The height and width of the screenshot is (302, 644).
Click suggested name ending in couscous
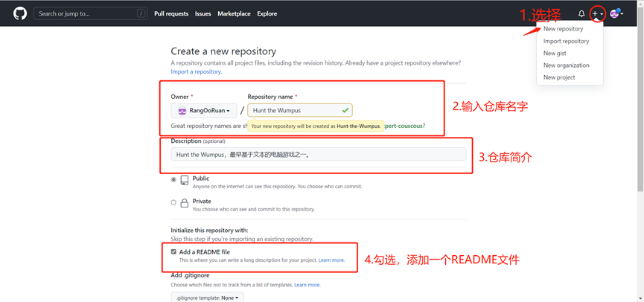click(404, 126)
